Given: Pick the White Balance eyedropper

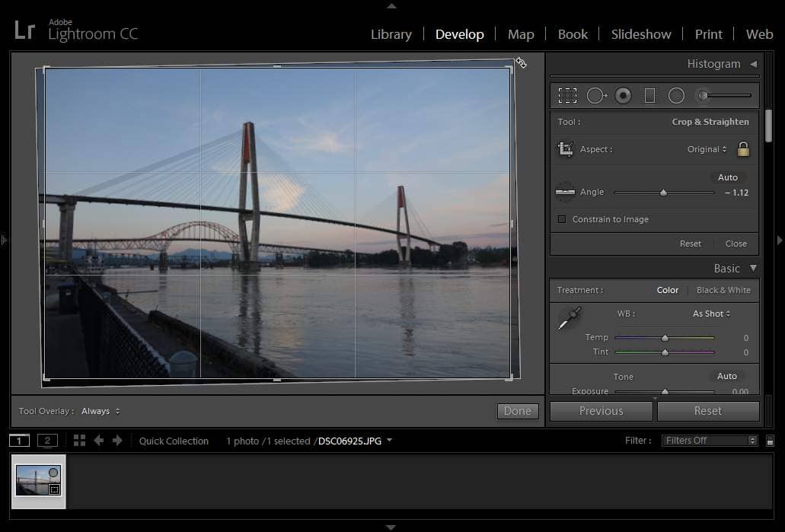Looking at the screenshot, I should 569,318.
